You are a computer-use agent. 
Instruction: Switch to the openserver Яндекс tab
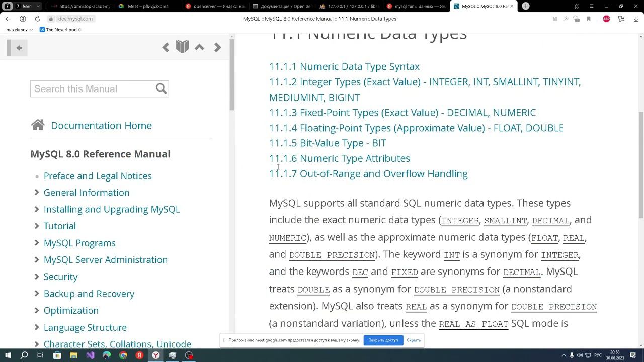[214, 6]
